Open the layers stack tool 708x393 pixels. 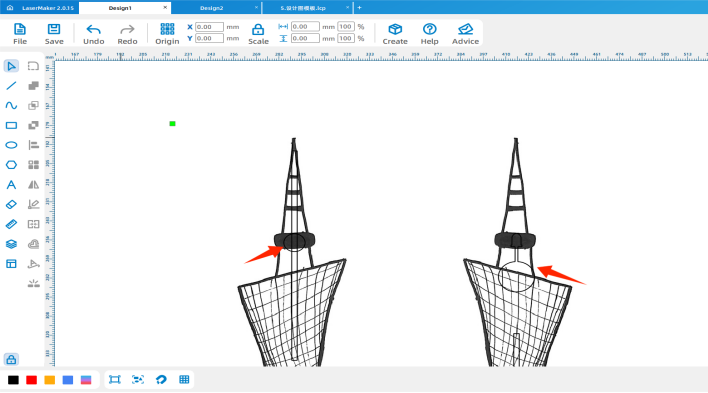point(11,244)
